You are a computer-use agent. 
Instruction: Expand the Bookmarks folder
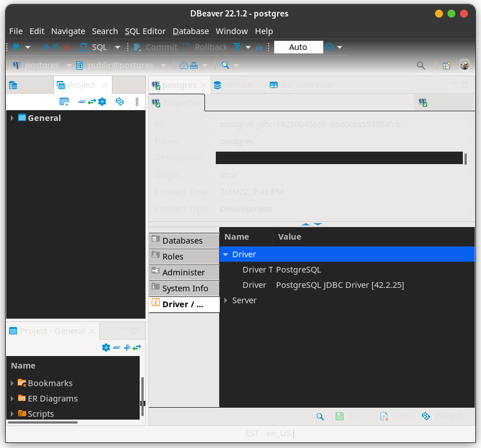point(12,383)
